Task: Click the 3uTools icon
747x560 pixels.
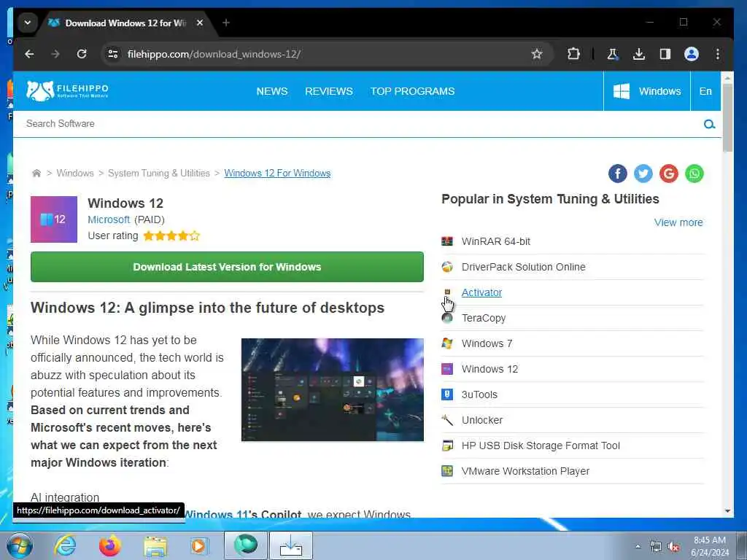Action: pos(447,394)
